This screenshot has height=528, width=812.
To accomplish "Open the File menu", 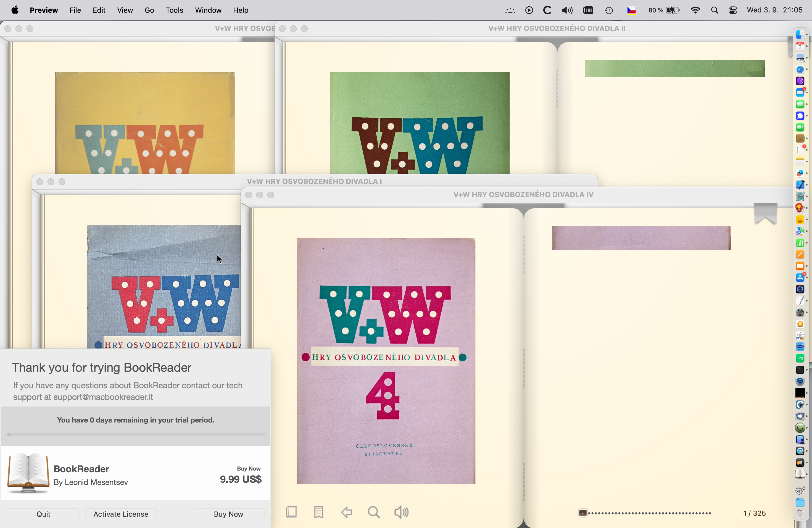I will pos(75,10).
